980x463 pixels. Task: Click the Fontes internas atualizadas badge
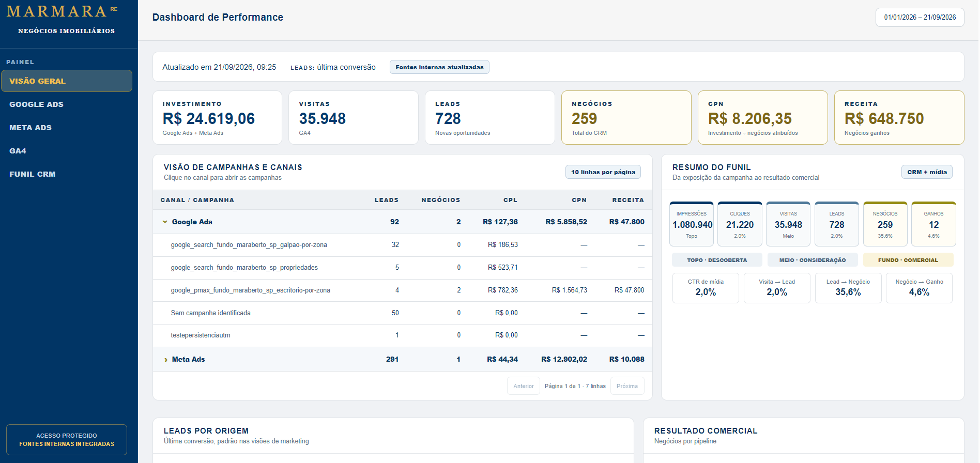439,67
